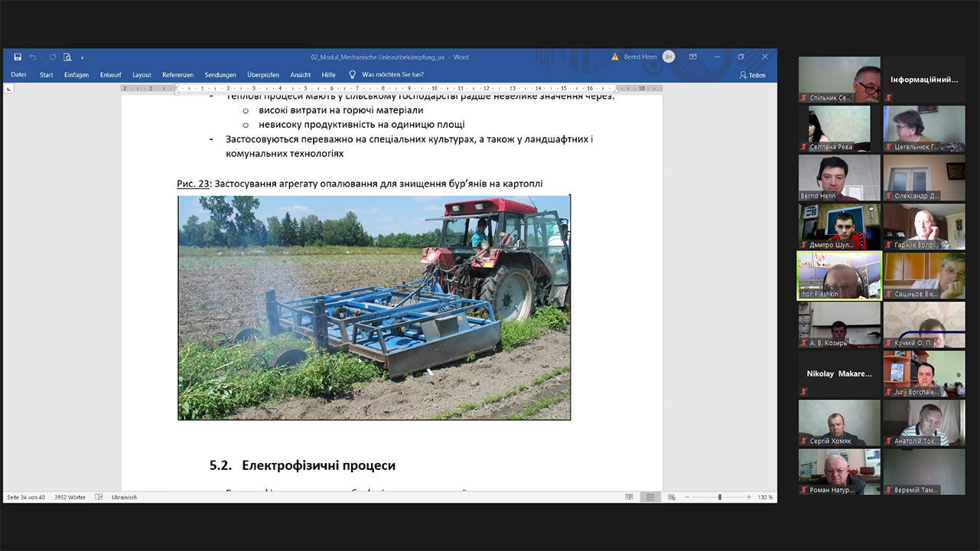The image size is (980, 551).
Task: Select the Веремій Там... participant tile
Action: [924, 471]
